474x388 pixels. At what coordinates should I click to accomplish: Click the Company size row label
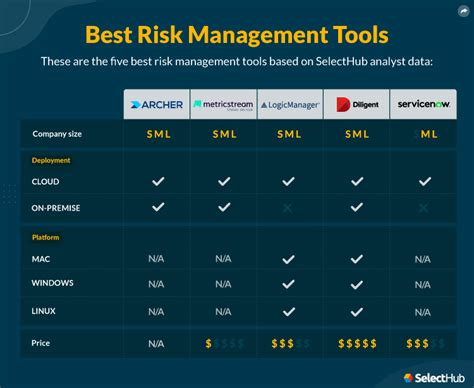click(57, 134)
